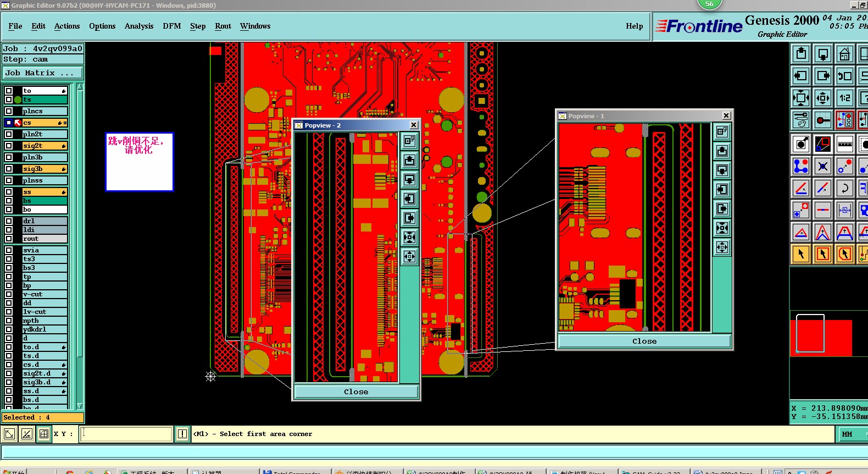Image resolution: width=868 pixels, height=474 pixels.
Task: Select the red and blue angle line tool
Action: click(x=801, y=188)
